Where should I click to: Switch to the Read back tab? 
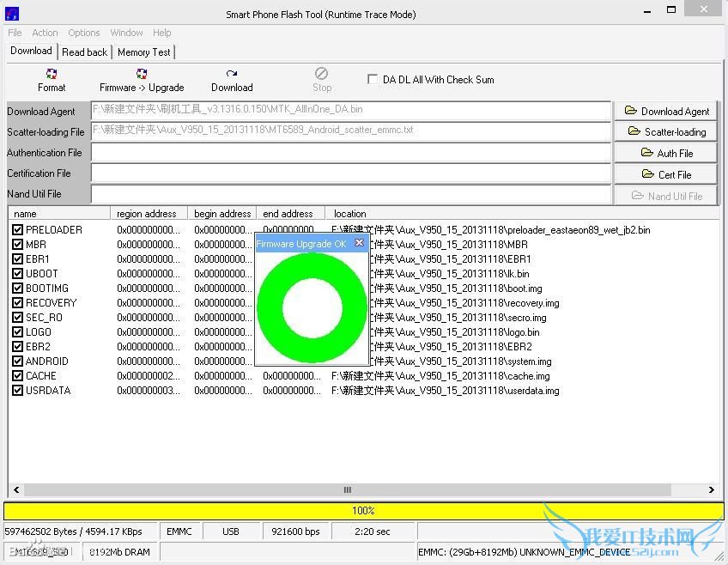(85, 52)
